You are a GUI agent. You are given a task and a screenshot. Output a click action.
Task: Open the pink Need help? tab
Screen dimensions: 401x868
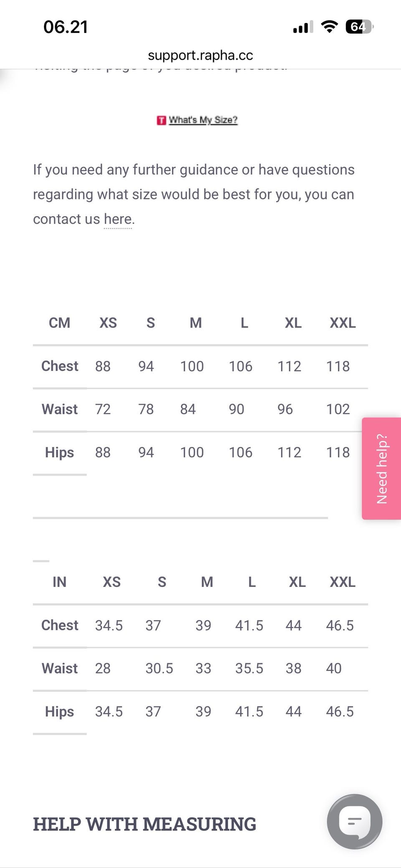click(x=382, y=468)
